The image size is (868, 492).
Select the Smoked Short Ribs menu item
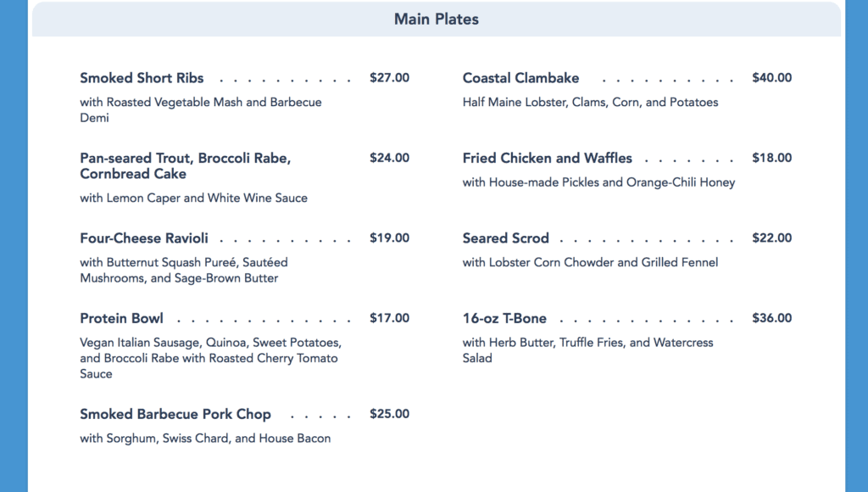[142, 78]
